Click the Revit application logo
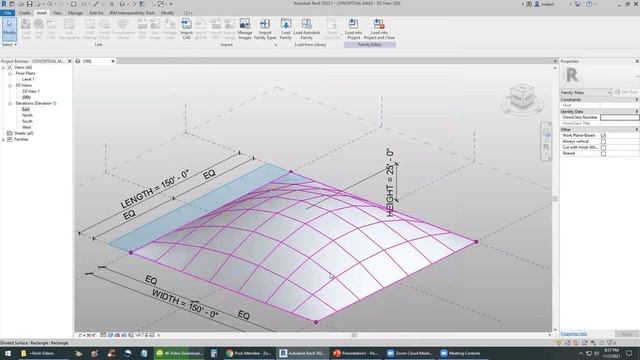The image size is (640, 360). [4, 4]
